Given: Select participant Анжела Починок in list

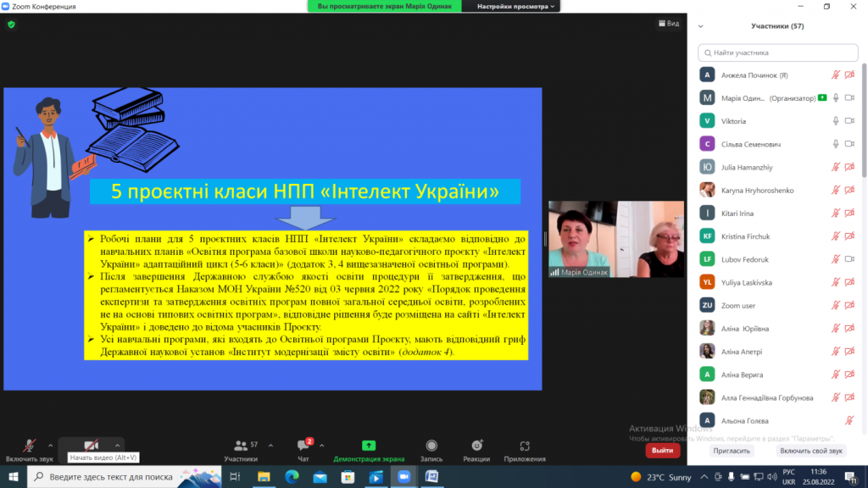Looking at the screenshot, I should pyautogui.click(x=778, y=75).
